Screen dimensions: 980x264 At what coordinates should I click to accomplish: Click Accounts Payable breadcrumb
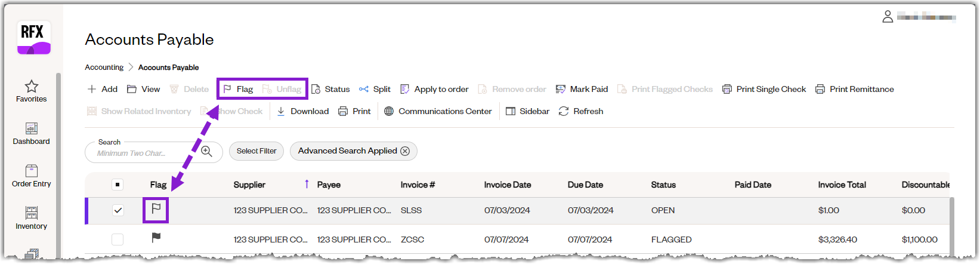pyautogui.click(x=169, y=67)
